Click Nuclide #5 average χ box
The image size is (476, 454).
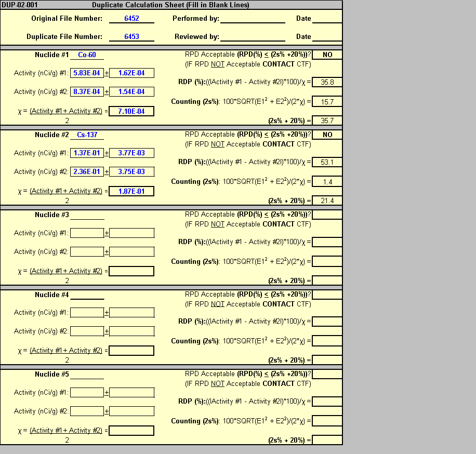point(131,431)
